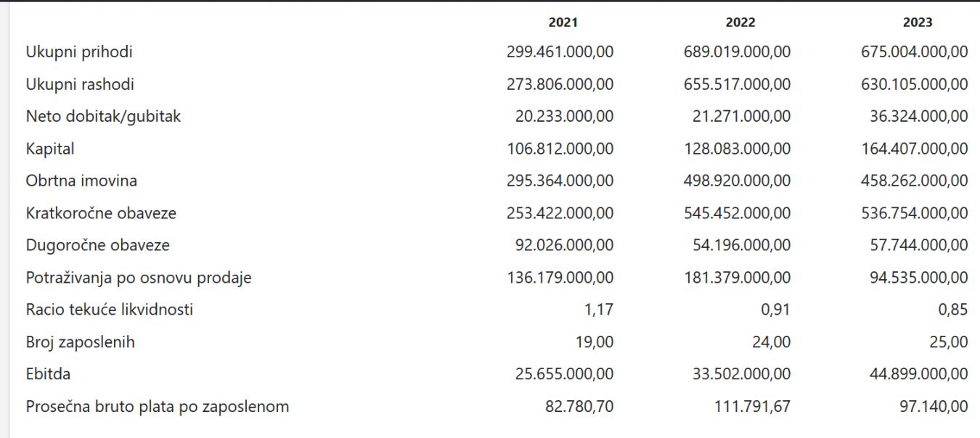
Task: Click the 2022 column header
Action: [740, 22]
